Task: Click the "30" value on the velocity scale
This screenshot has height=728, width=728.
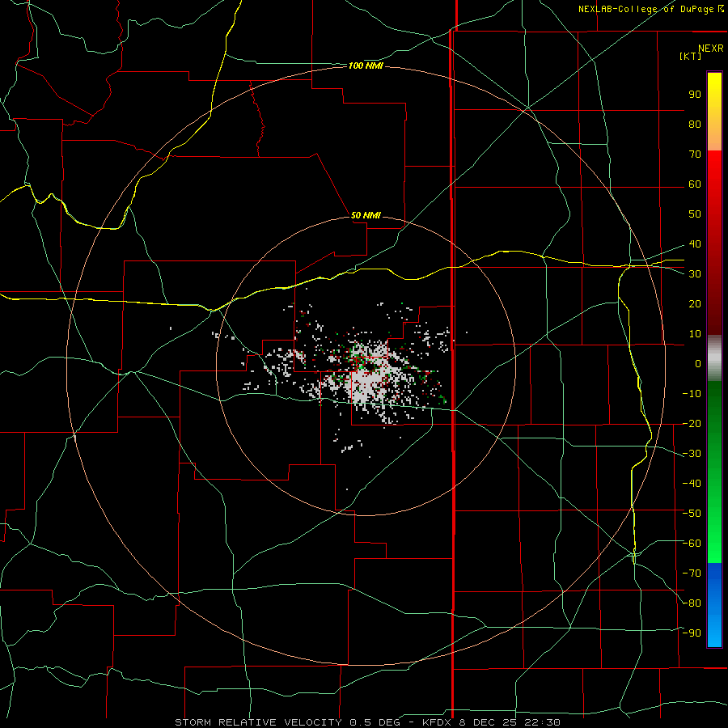Action: click(x=695, y=274)
